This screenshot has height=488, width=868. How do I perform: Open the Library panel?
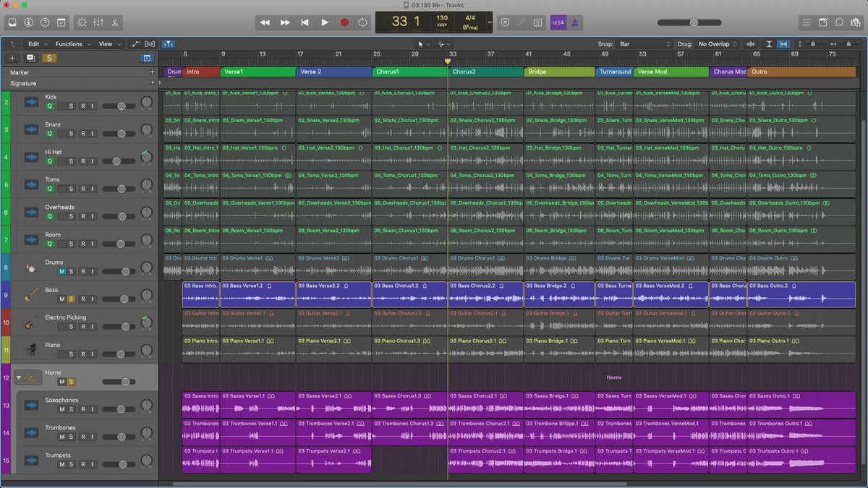pyautogui.click(x=12, y=22)
